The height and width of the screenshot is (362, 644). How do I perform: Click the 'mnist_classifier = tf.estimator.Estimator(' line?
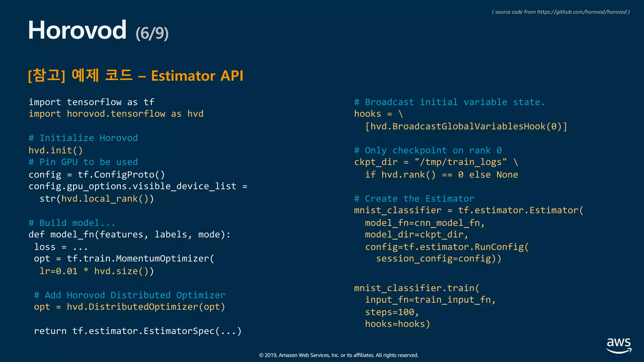tap(469, 210)
